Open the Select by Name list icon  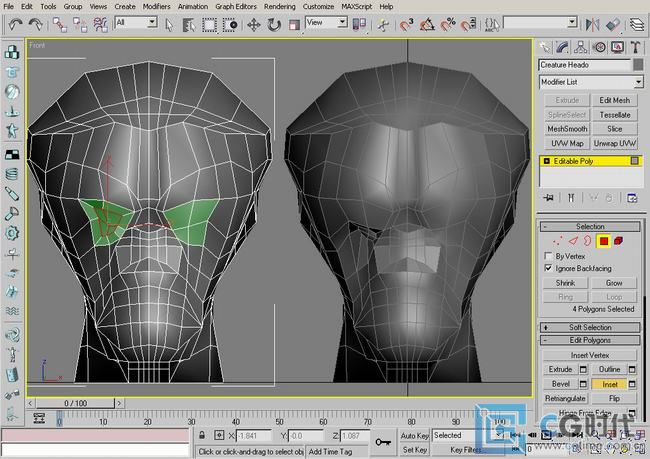click(189, 25)
